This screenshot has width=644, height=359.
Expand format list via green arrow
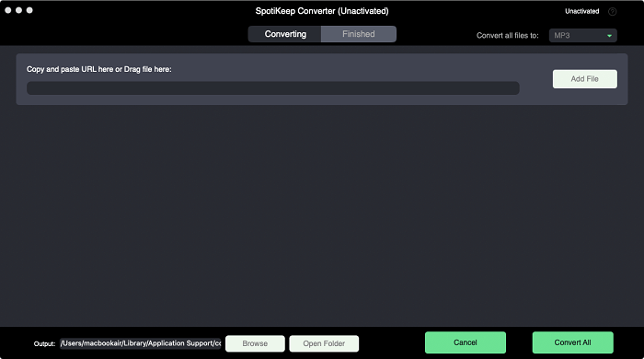tap(609, 36)
